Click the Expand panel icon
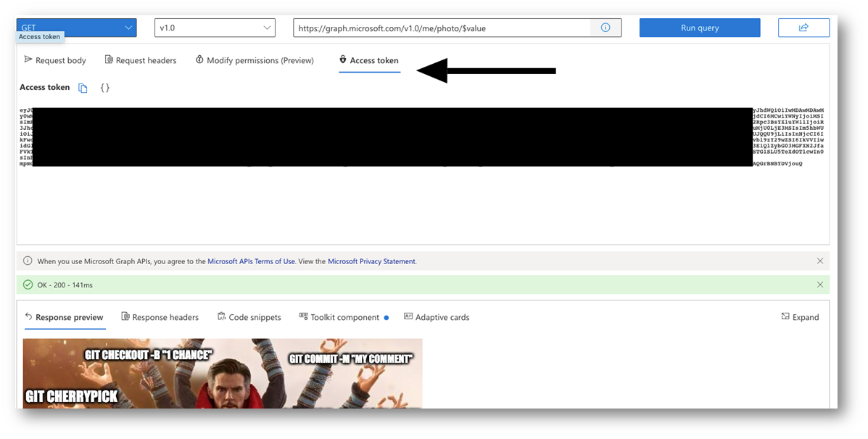Viewport: 868px width, 439px height. click(x=785, y=316)
